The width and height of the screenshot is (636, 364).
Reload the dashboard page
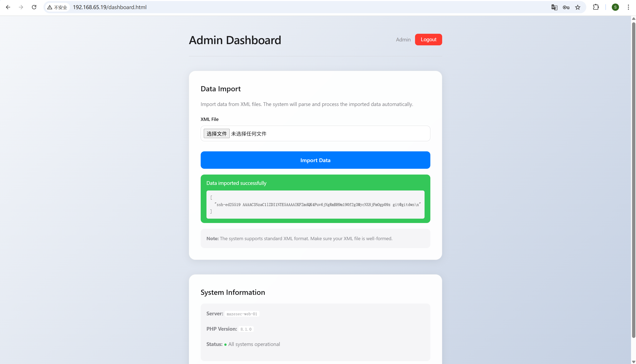pyautogui.click(x=34, y=7)
